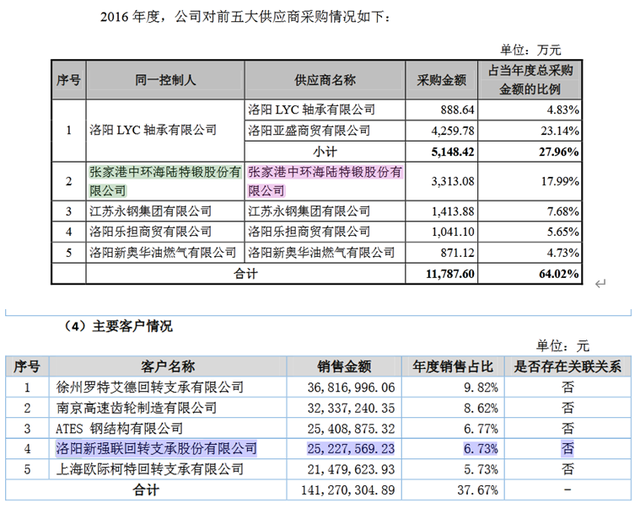Click the percentage '4.83%'
This screenshot has height=508, width=640.
(563, 110)
